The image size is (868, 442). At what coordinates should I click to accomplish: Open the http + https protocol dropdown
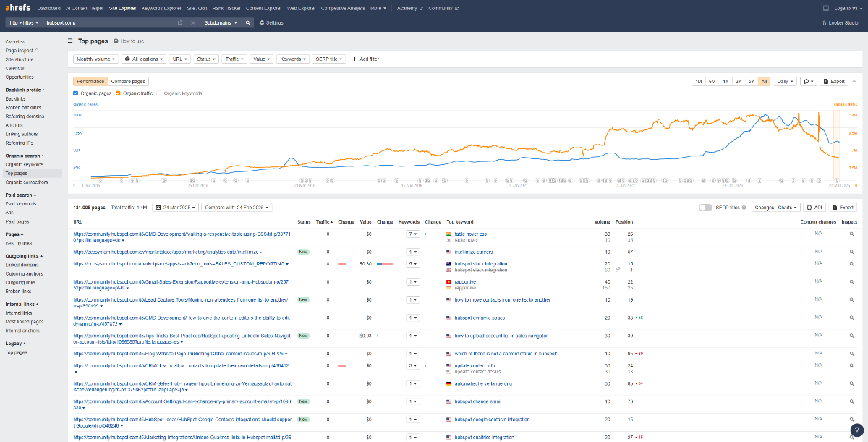coord(24,22)
